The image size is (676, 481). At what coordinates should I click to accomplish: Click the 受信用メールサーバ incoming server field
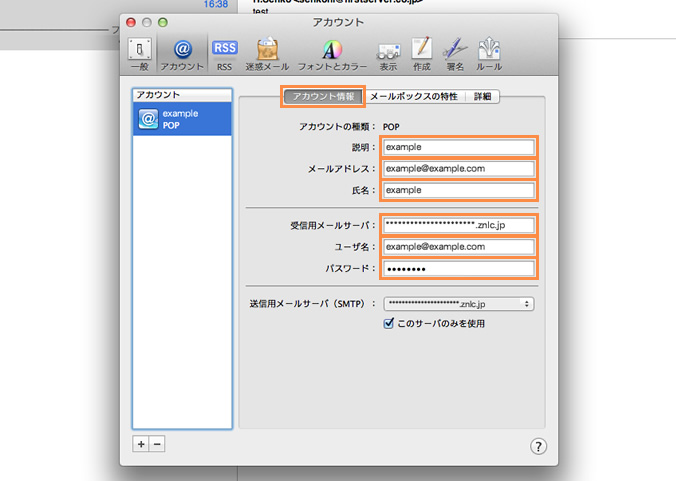tap(459, 225)
